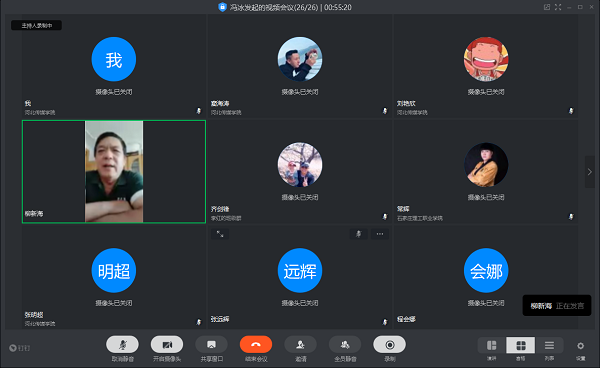Turn on camera via 开启摄像头
The height and width of the screenshot is (368, 600).
click(167, 345)
